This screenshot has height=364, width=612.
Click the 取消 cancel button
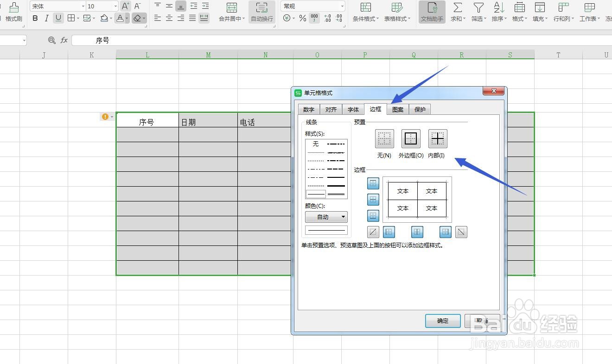click(x=481, y=320)
